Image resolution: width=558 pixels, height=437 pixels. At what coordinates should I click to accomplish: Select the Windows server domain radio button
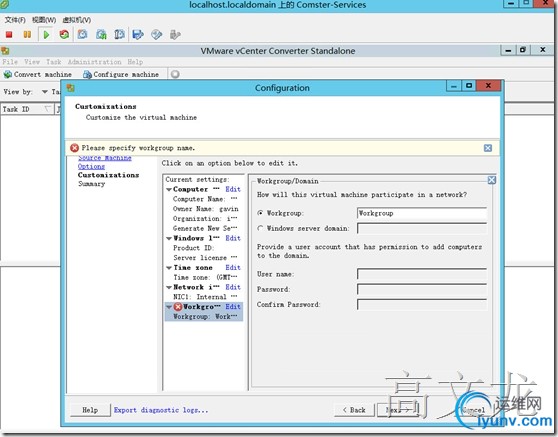[x=260, y=228]
